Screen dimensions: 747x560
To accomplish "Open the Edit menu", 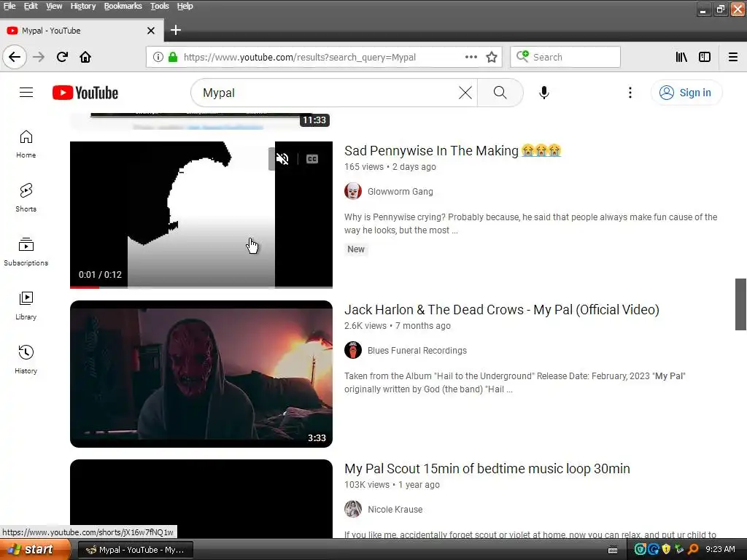I will [x=31, y=6].
